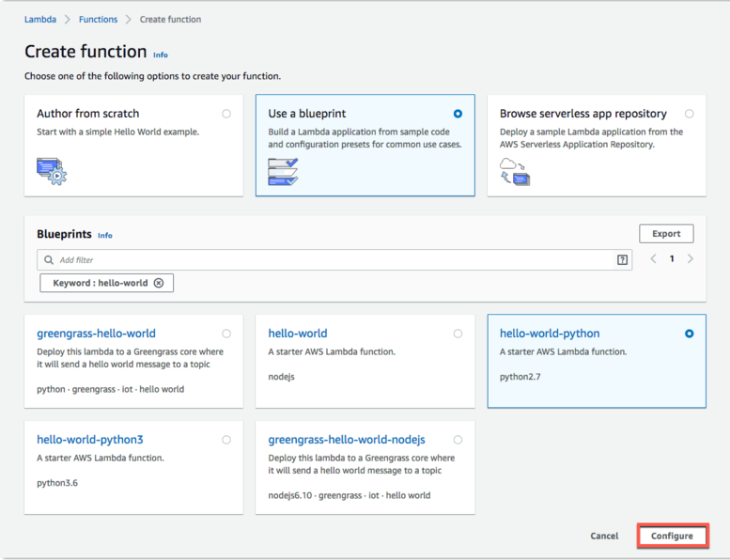Click page number 1 in pagination
Screen dimensions: 730x560
[x=672, y=258]
